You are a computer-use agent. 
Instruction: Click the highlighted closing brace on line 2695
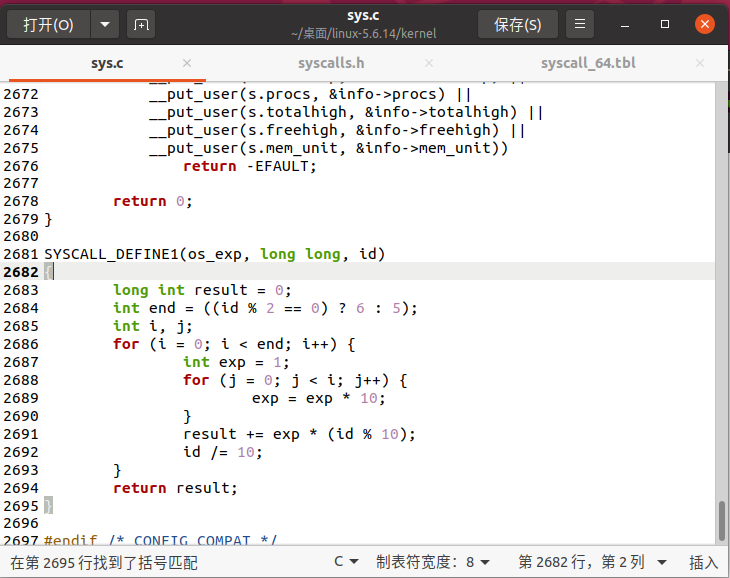pos(48,506)
